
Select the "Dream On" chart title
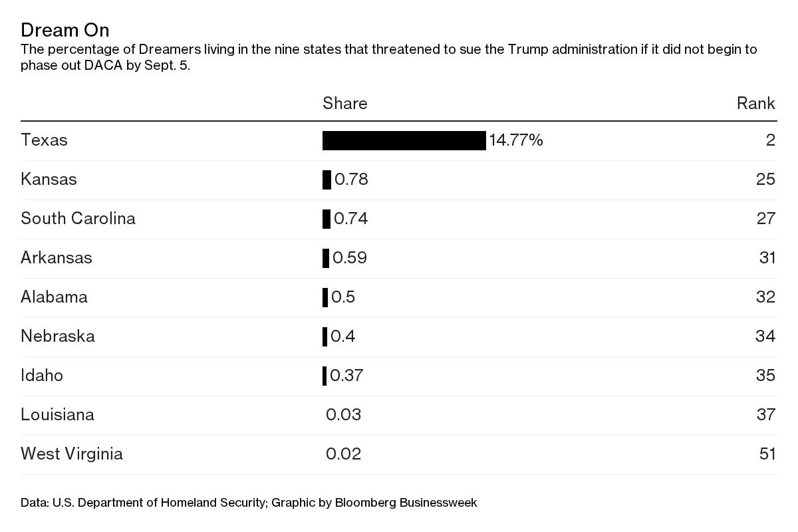(x=65, y=30)
